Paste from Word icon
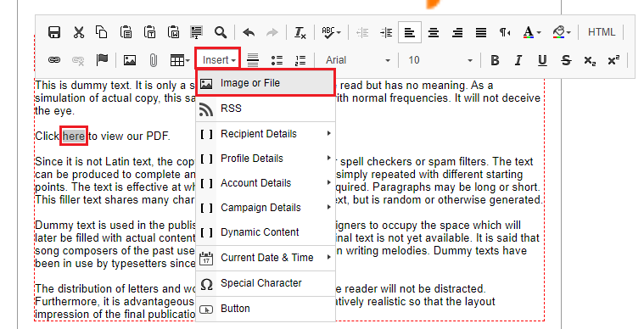The height and width of the screenshot is (329, 644). point(173,32)
